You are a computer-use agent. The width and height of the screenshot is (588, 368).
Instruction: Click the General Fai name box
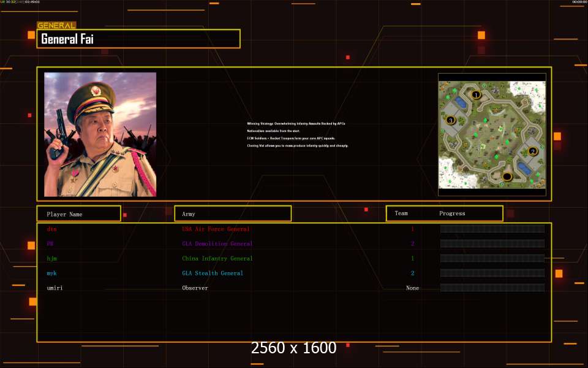(x=138, y=39)
